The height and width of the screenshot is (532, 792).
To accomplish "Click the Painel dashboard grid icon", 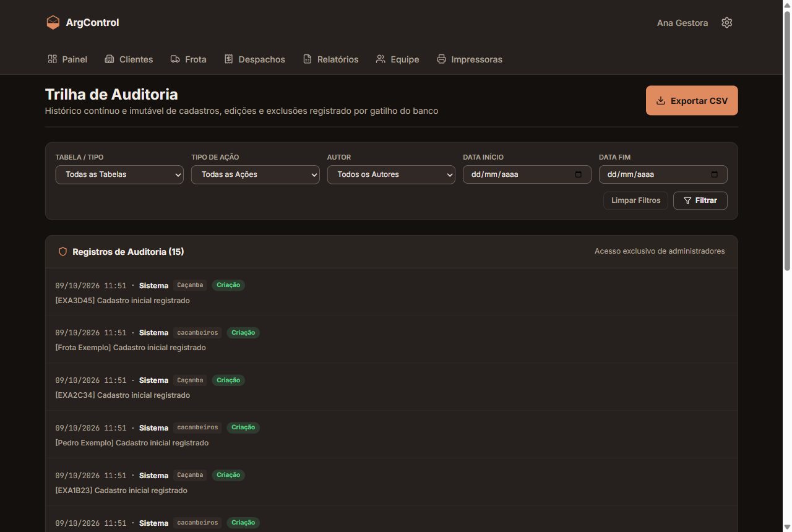I will tap(53, 59).
